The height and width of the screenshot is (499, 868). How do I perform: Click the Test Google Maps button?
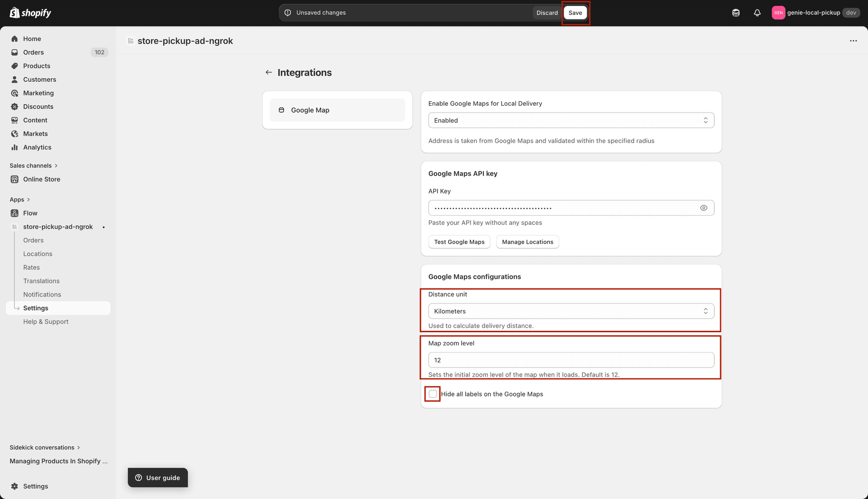(x=459, y=242)
